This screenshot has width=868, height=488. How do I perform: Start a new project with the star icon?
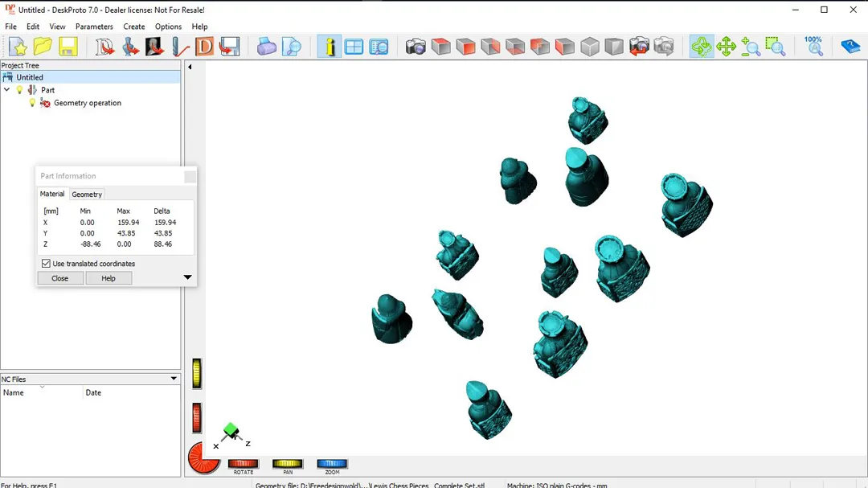click(x=18, y=47)
